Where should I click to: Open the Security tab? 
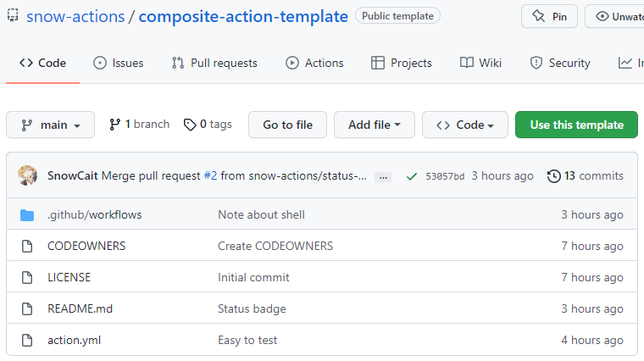[x=560, y=63]
